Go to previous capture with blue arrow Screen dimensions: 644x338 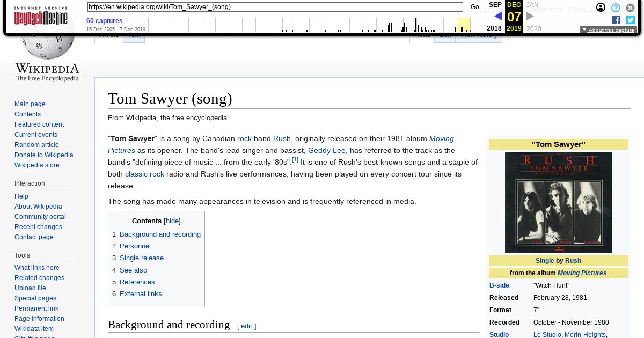tap(498, 16)
